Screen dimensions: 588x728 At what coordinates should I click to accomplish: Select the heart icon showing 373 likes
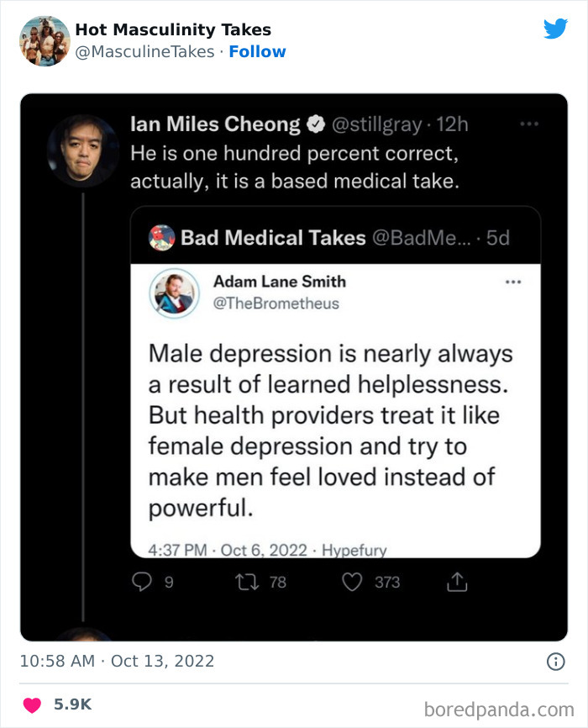(x=353, y=582)
